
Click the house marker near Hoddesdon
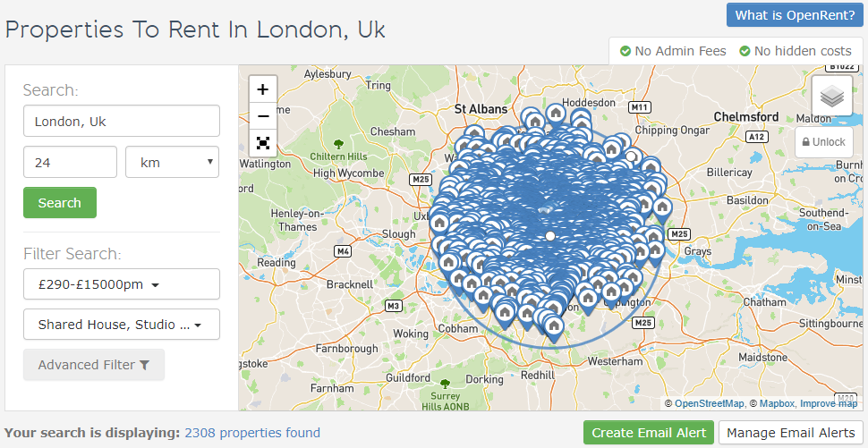556,113
